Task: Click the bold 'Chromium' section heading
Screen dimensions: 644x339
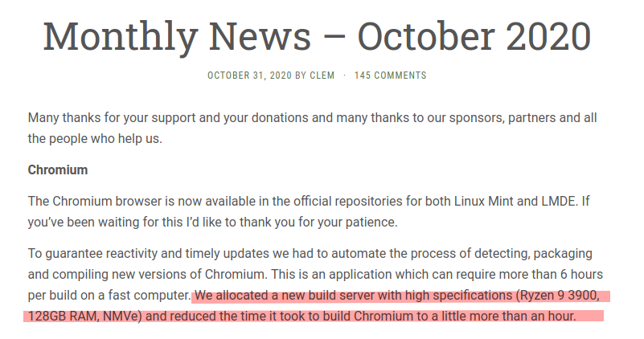Action: [x=58, y=170]
